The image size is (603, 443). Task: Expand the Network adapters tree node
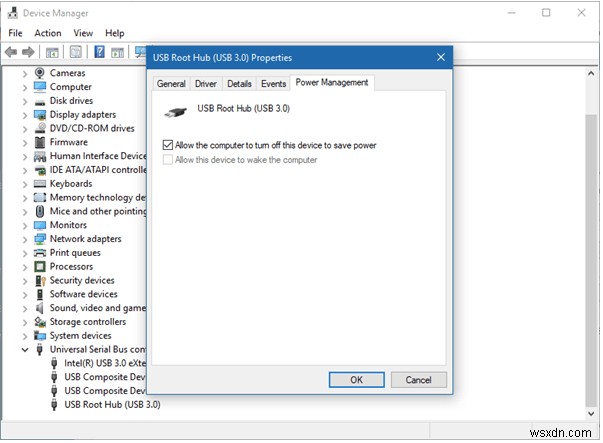click(25, 240)
